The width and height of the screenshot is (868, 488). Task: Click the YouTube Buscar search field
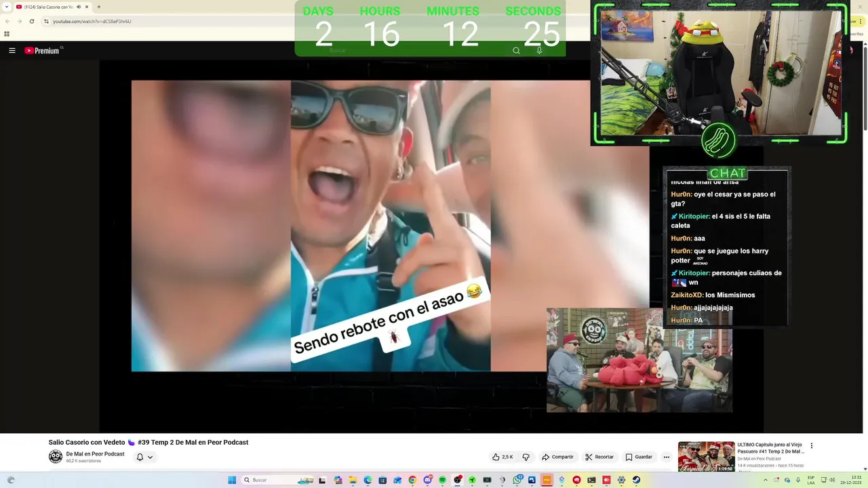(x=414, y=51)
